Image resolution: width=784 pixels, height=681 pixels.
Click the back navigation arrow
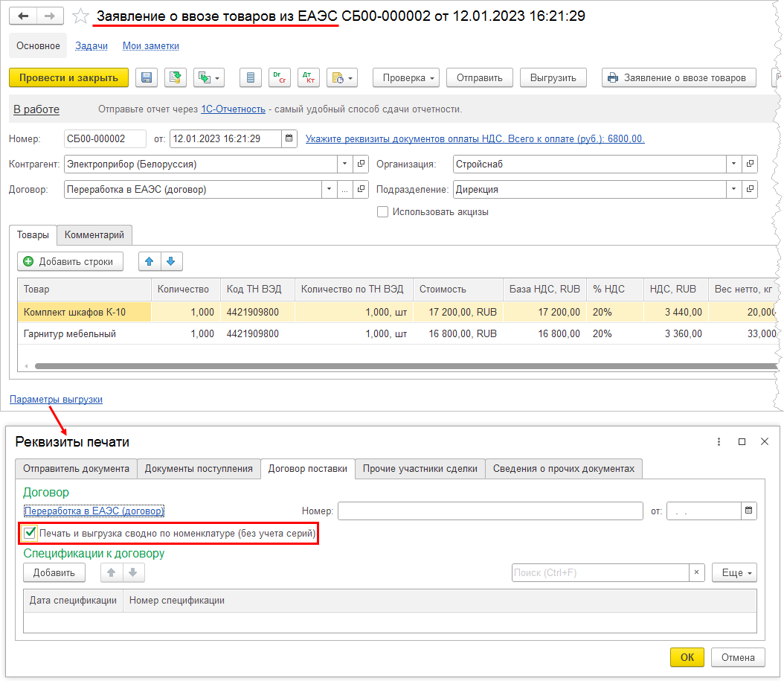click(x=24, y=16)
